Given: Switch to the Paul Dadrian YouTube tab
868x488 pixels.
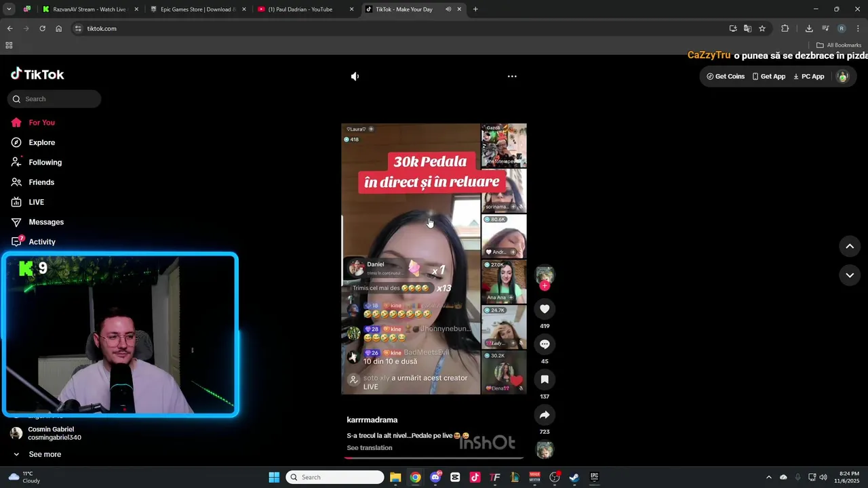Looking at the screenshot, I should [304, 9].
